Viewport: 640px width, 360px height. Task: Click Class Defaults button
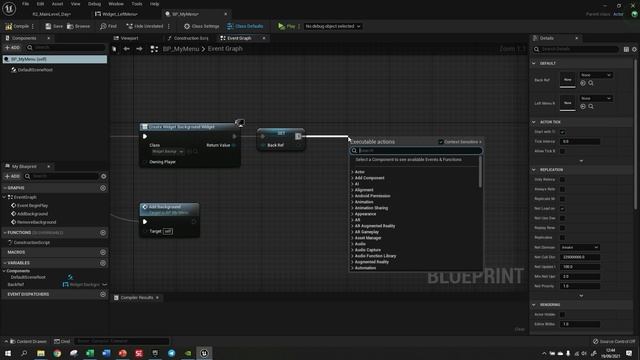coord(245,26)
